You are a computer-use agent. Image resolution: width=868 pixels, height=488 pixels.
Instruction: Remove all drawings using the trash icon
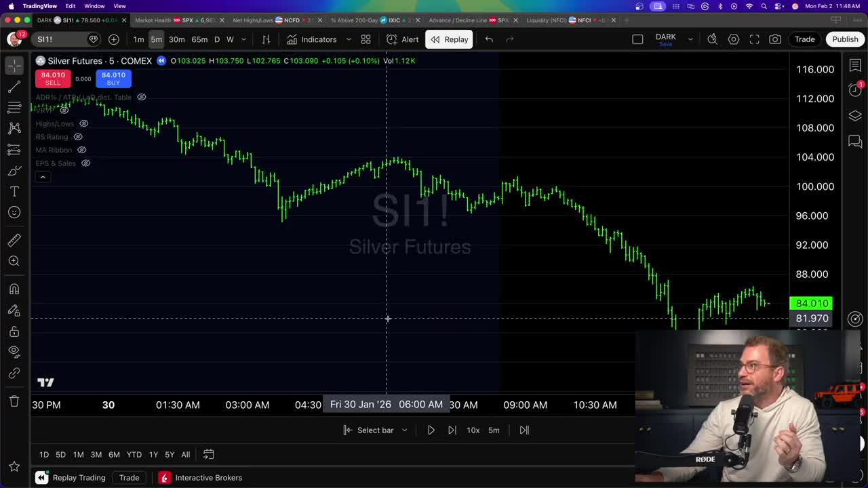pos(14,401)
